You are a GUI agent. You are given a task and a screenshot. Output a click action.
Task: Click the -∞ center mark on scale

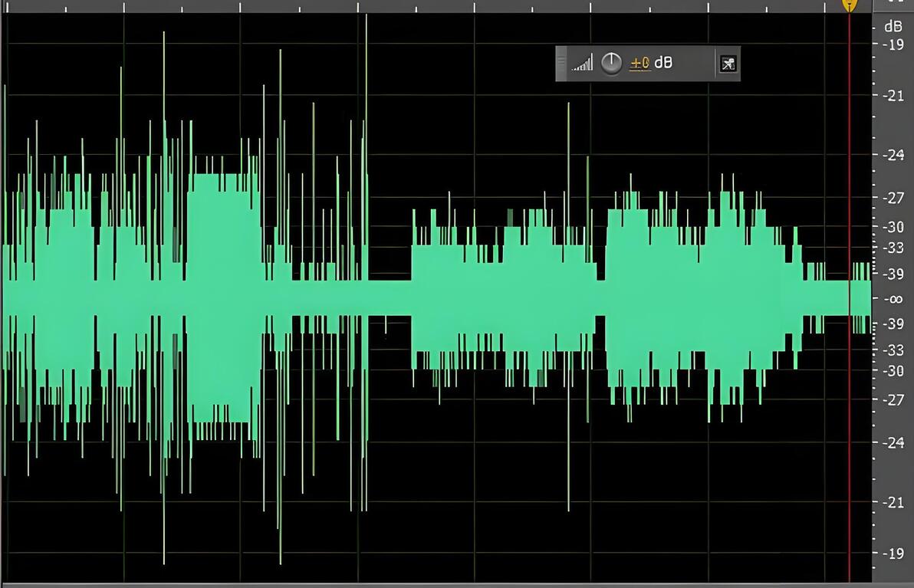(x=893, y=299)
